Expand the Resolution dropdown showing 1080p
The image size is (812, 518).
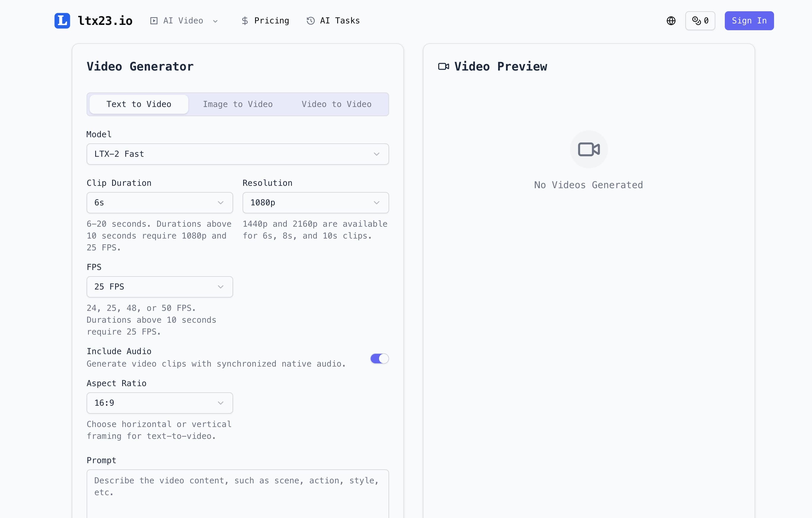pos(316,203)
